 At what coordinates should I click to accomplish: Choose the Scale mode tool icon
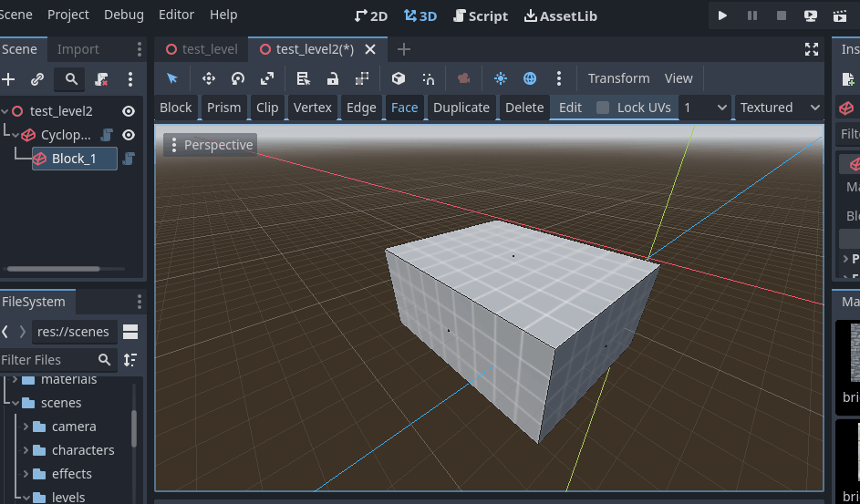267,78
